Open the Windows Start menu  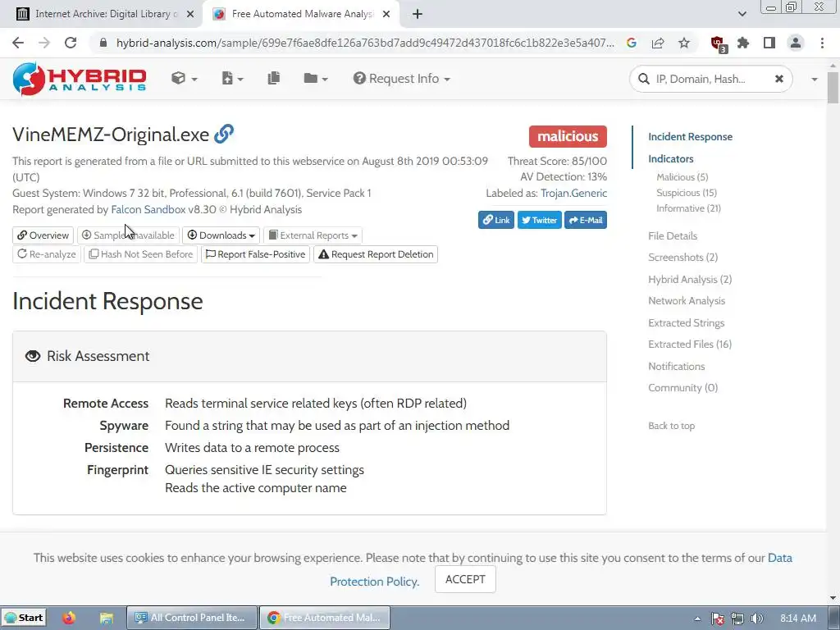coord(24,618)
